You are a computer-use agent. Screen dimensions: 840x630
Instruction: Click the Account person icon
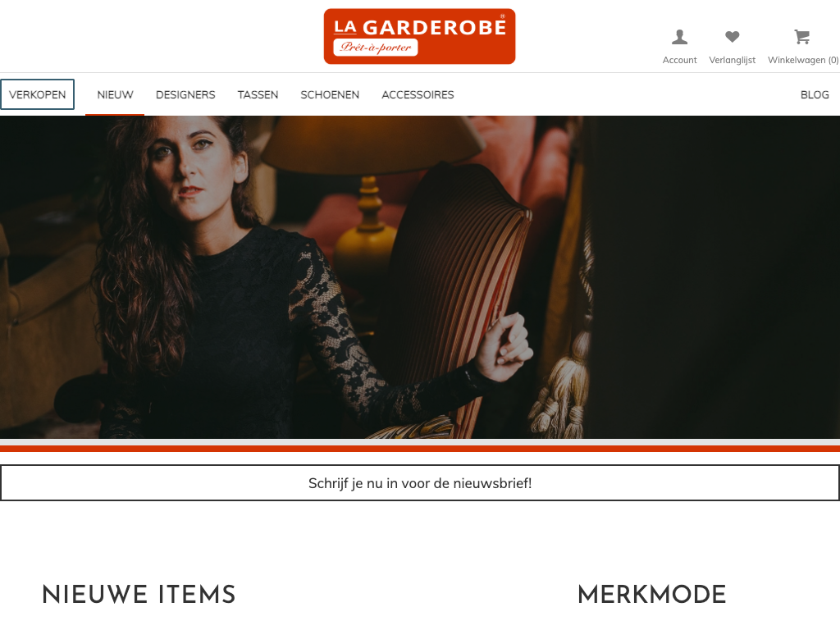(x=679, y=37)
